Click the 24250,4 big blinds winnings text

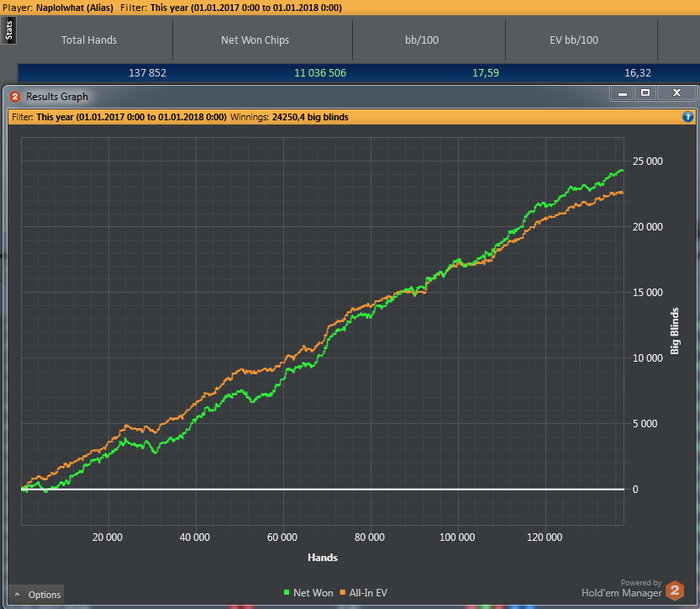(x=310, y=117)
